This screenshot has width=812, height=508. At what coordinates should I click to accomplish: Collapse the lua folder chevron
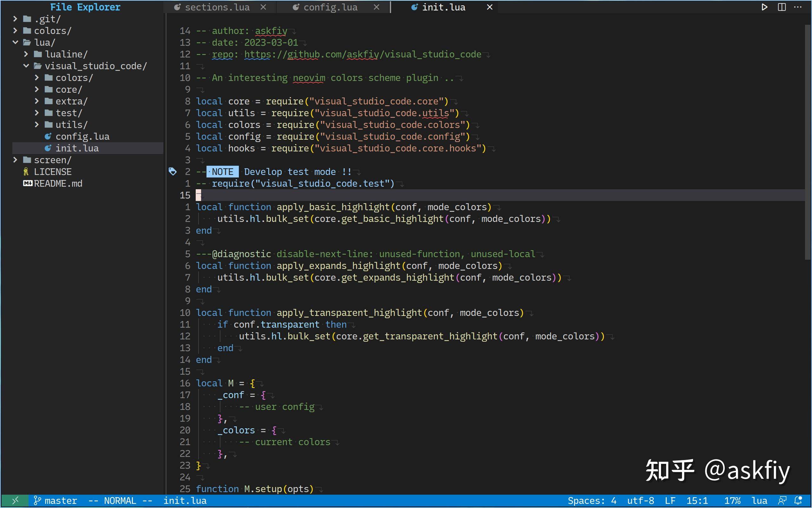coord(15,42)
